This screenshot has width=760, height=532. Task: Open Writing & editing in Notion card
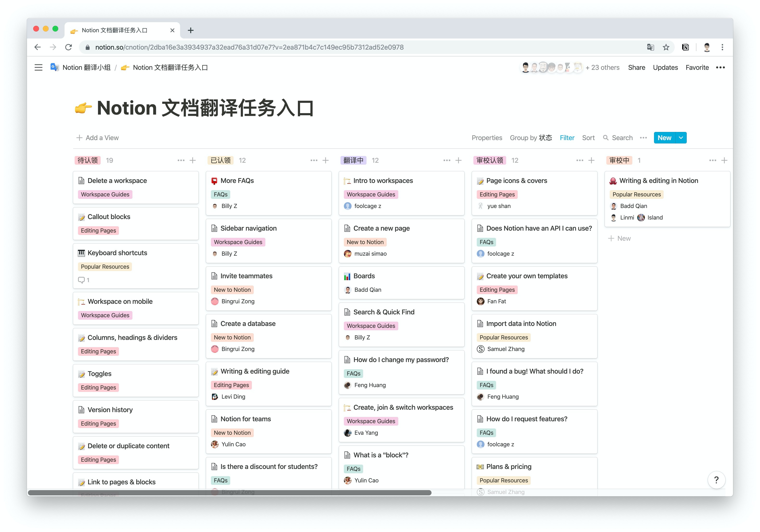click(667, 199)
